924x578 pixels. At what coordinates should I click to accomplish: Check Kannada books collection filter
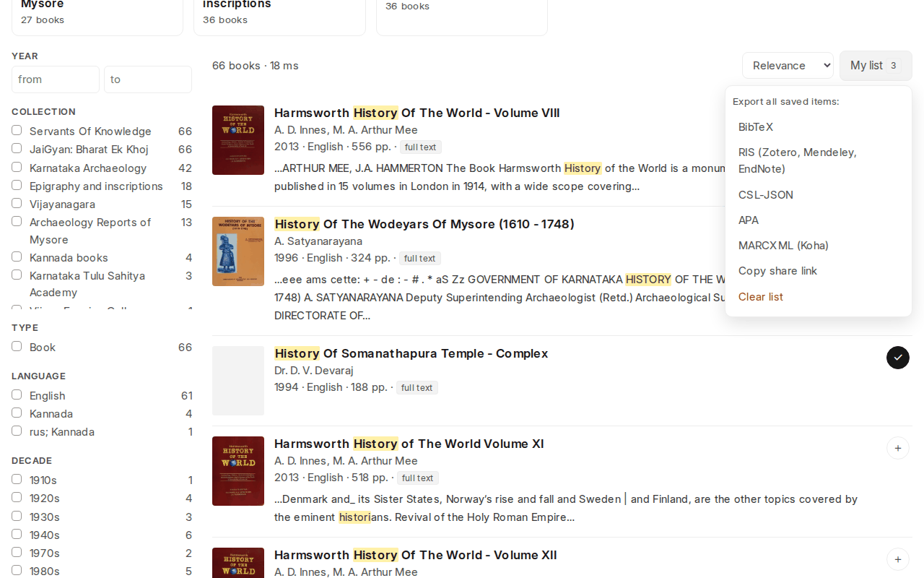[x=17, y=256]
